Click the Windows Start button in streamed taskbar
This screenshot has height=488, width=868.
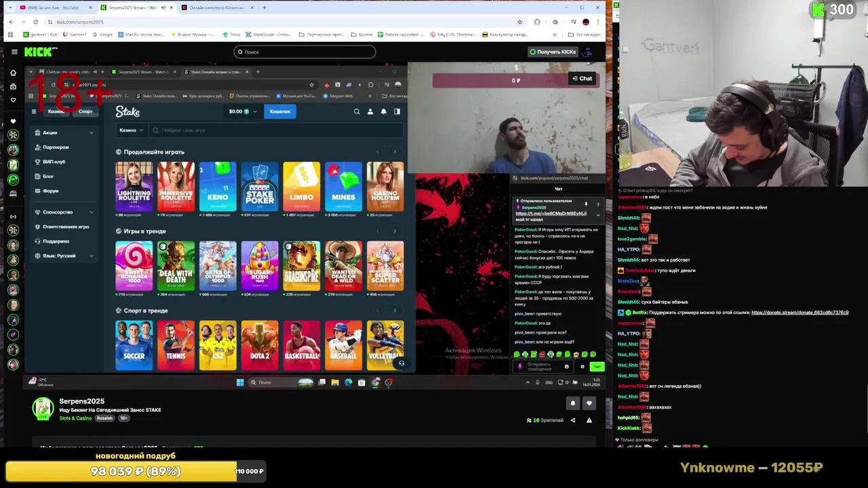coord(240,382)
